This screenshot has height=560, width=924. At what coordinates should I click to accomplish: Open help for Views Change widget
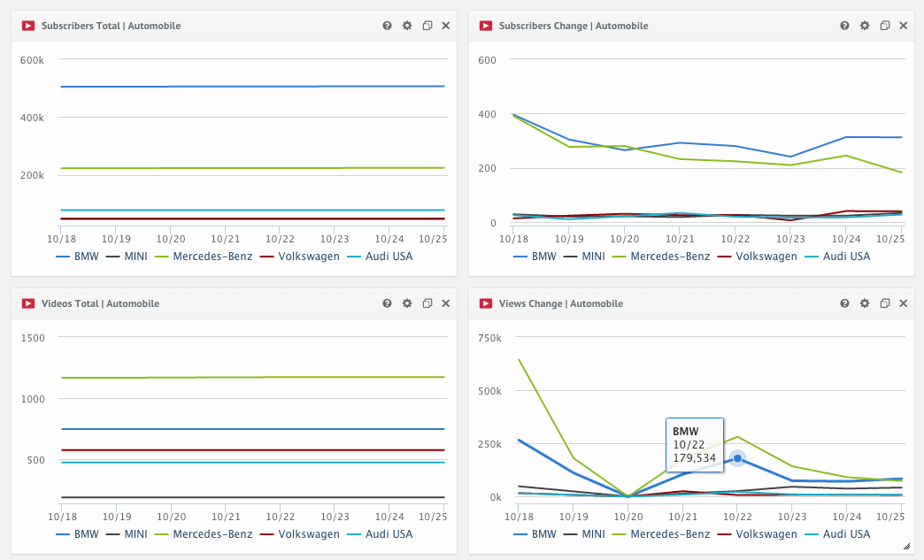click(x=844, y=303)
